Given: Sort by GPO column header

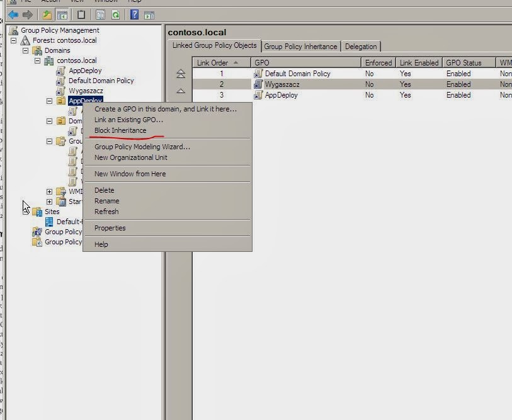Looking at the screenshot, I should (x=306, y=63).
